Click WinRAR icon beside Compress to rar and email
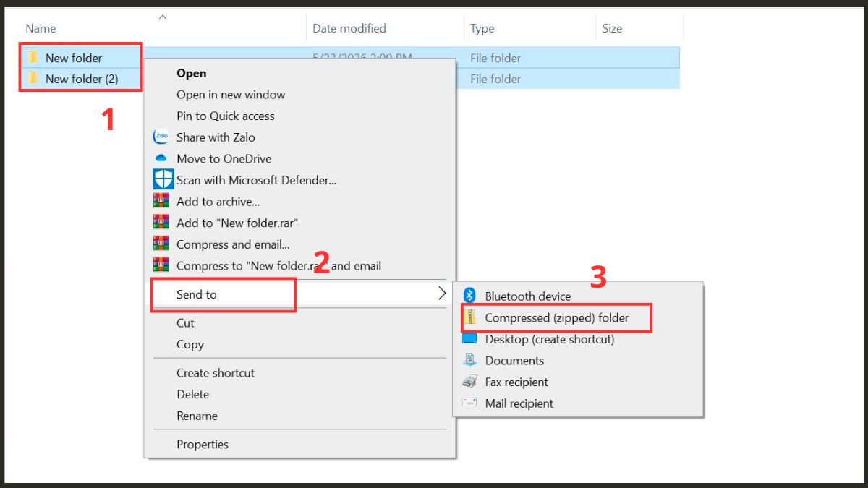Image resolution: width=868 pixels, height=488 pixels. (x=161, y=265)
